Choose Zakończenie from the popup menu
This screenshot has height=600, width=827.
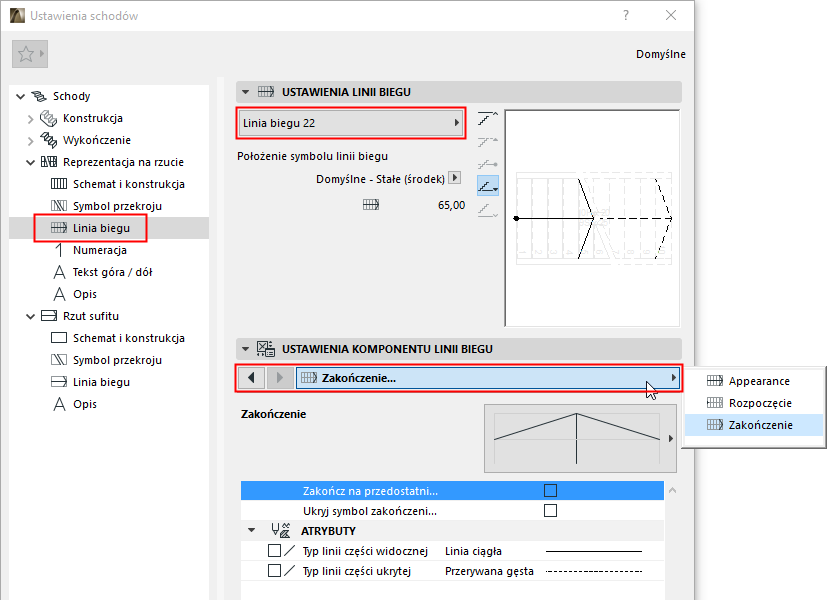tap(754, 425)
